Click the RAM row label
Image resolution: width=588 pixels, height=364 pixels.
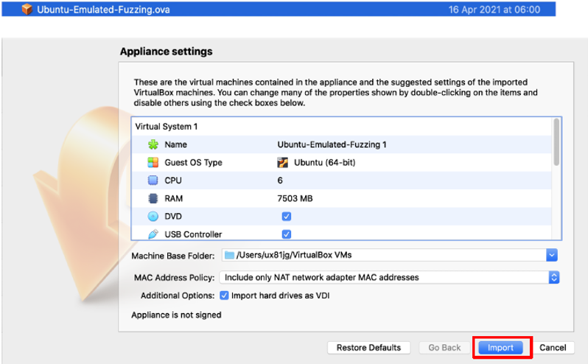tap(174, 198)
